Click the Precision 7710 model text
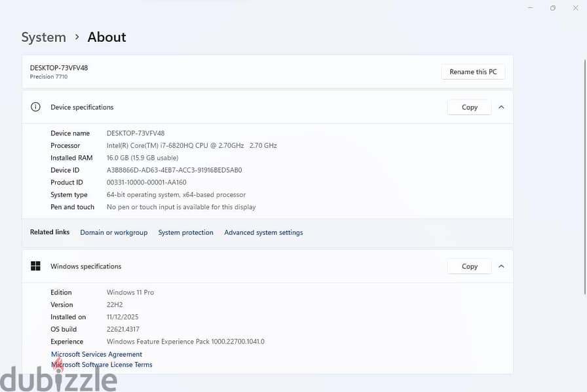 (48, 77)
